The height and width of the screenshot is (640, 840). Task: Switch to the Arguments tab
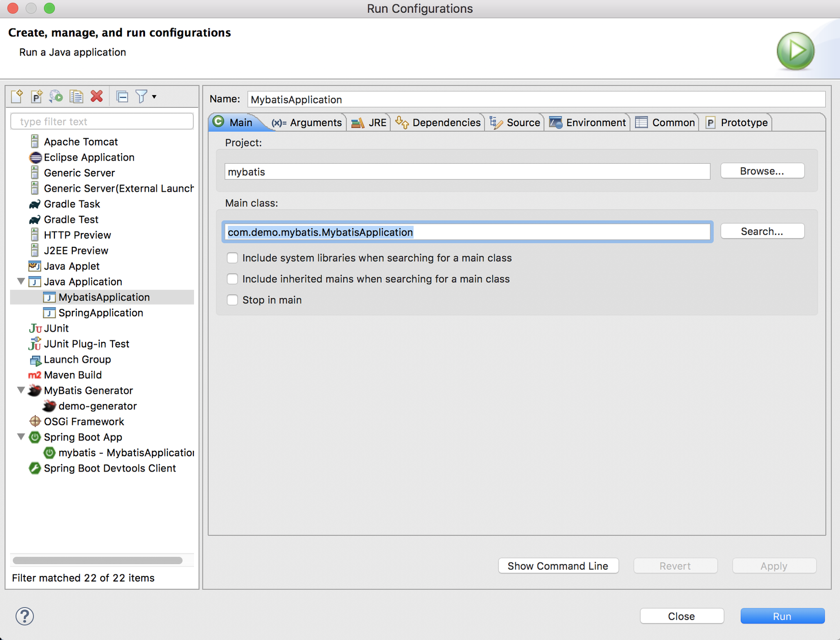pyautogui.click(x=306, y=123)
